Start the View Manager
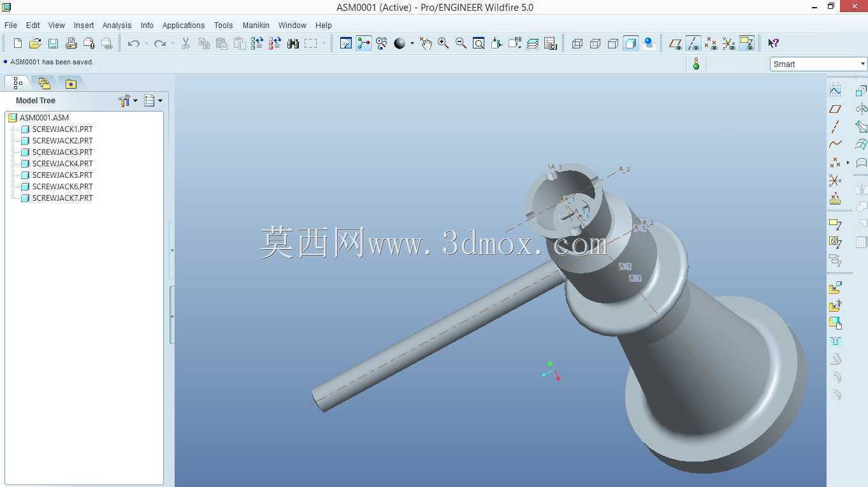This screenshot has width=868, height=487. pos(551,43)
